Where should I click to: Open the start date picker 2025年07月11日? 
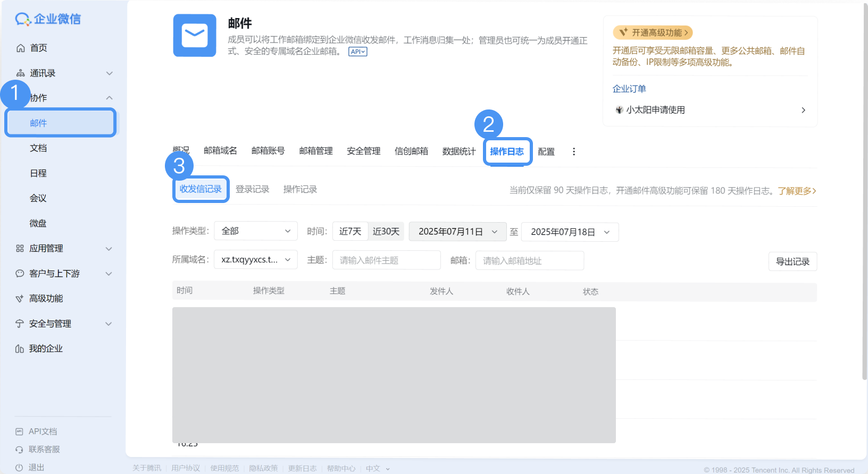(x=457, y=232)
